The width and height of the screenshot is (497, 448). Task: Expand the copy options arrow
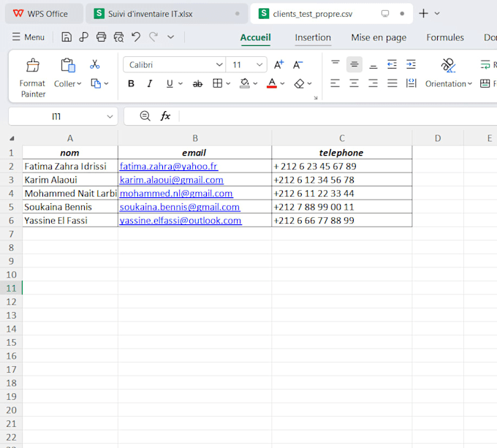pyautogui.click(x=107, y=83)
